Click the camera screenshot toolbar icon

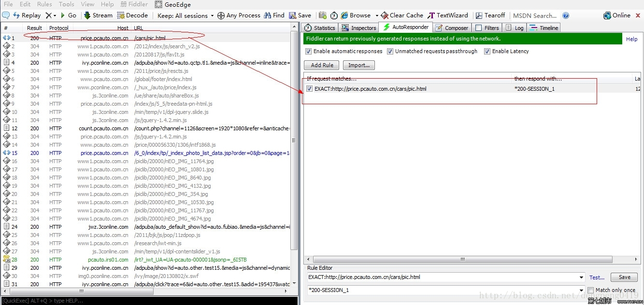tap(323, 15)
